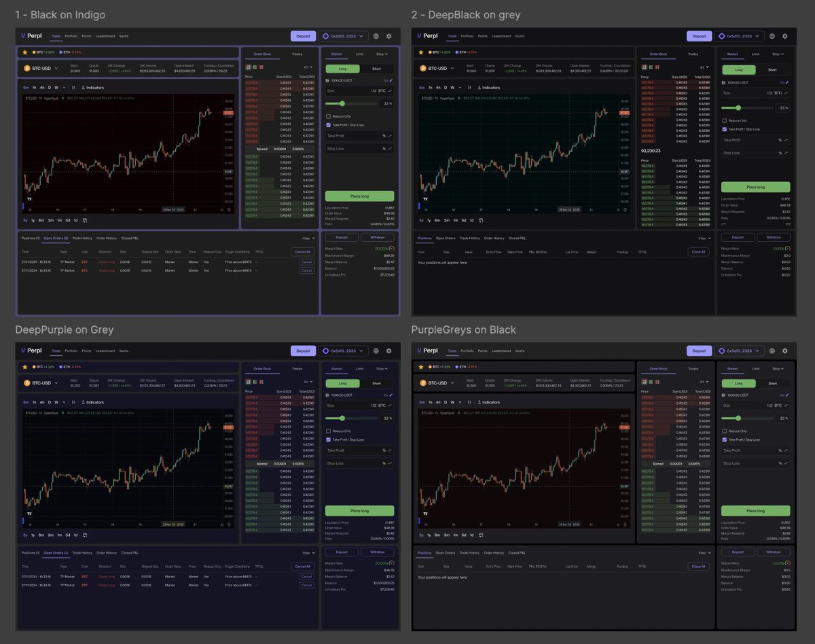Click Size input field in Black on Indigo mockup
This screenshot has height=644, width=815.
(359, 90)
